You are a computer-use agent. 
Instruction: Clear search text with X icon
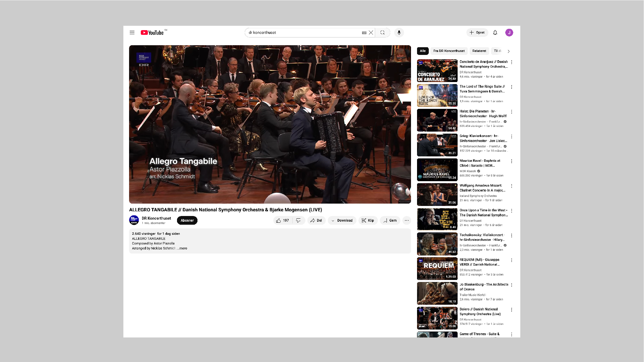point(371,32)
